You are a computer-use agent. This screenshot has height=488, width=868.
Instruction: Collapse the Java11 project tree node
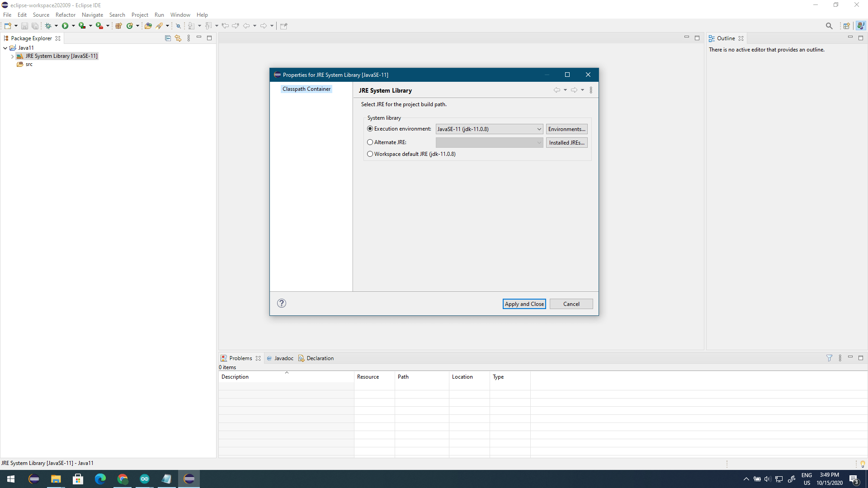(5, 48)
